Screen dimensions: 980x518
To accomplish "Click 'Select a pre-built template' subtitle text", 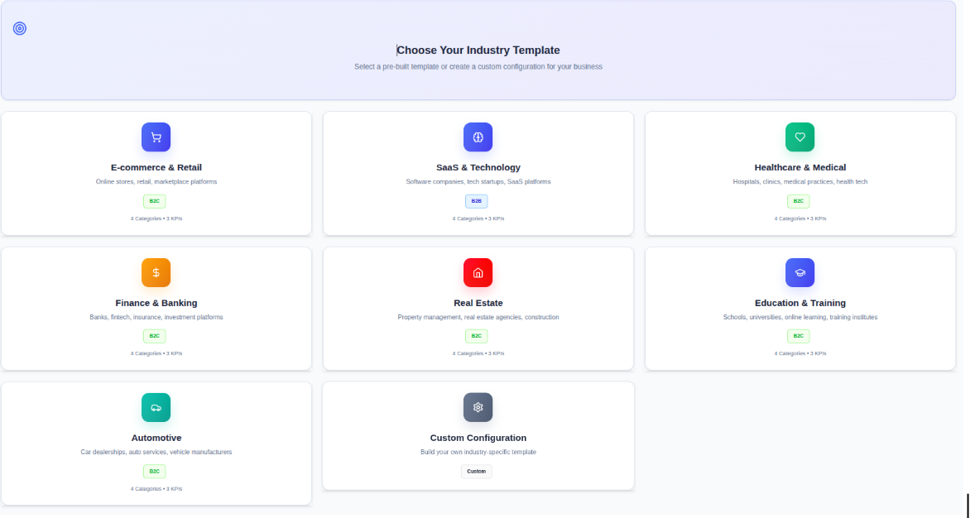I will pyautogui.click(x=478, y=67).
